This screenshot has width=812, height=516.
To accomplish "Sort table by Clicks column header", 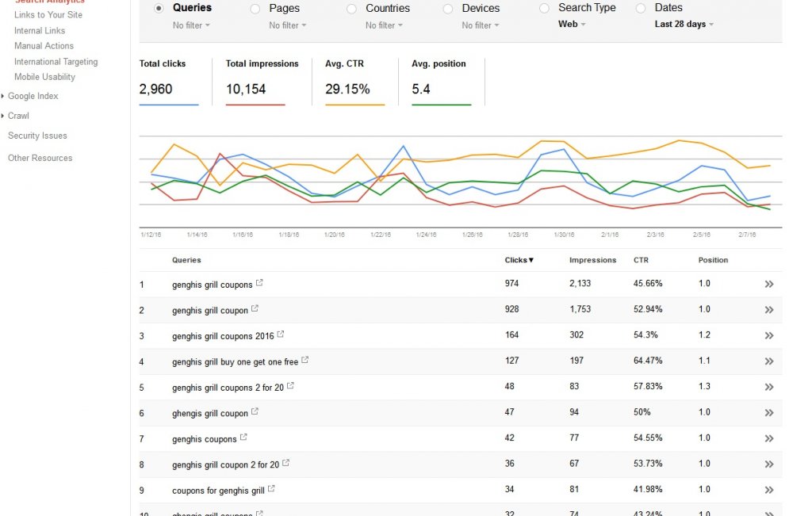I will click(x=519, y=260).
